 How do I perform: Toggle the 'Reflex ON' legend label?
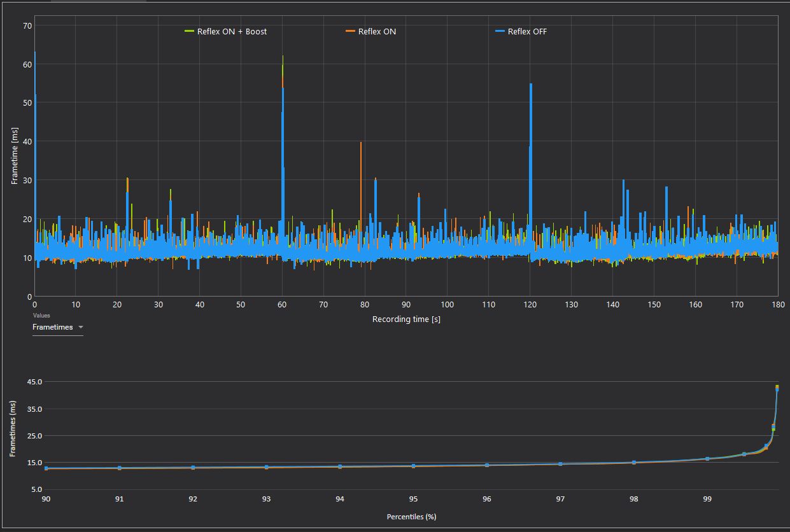point(377,31)
